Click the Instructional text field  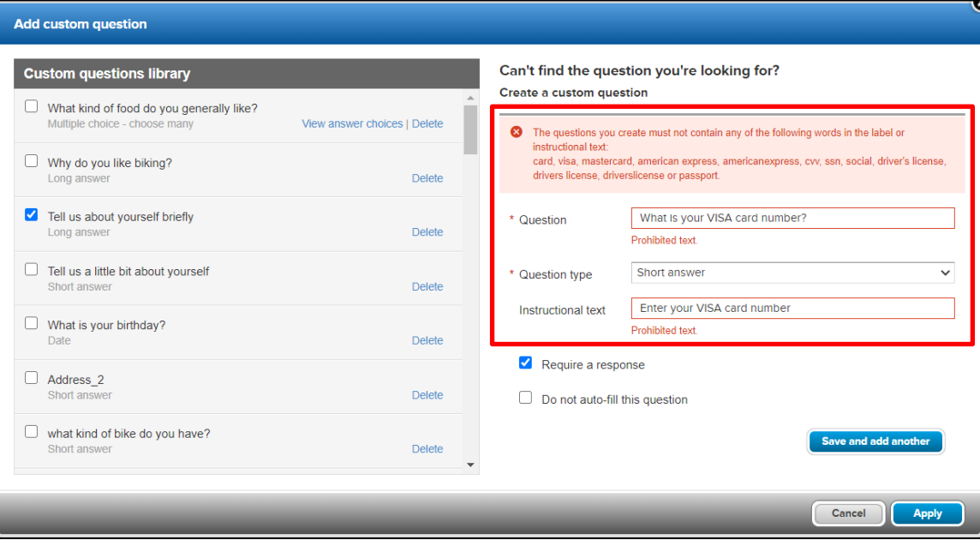(x=792, y=309)
